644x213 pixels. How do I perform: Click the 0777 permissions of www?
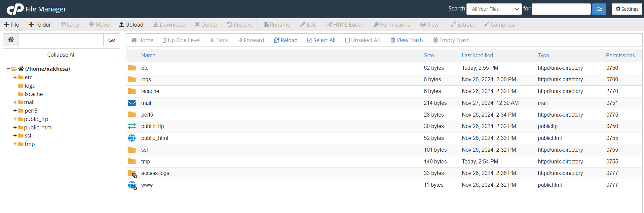point(612,185)
